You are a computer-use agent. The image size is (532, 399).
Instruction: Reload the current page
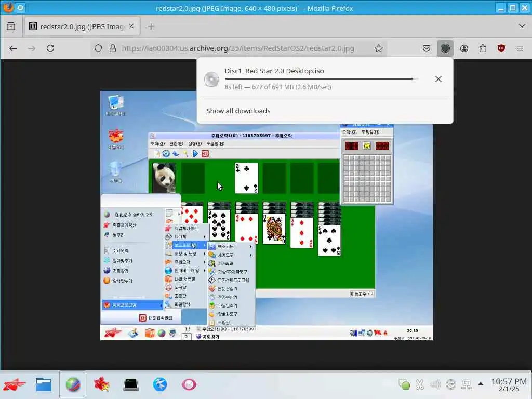50,48
